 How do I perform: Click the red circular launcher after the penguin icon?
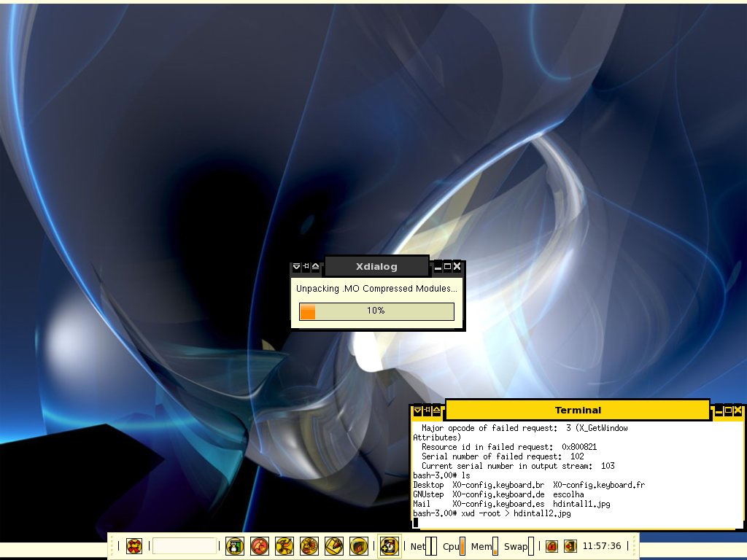260,545
